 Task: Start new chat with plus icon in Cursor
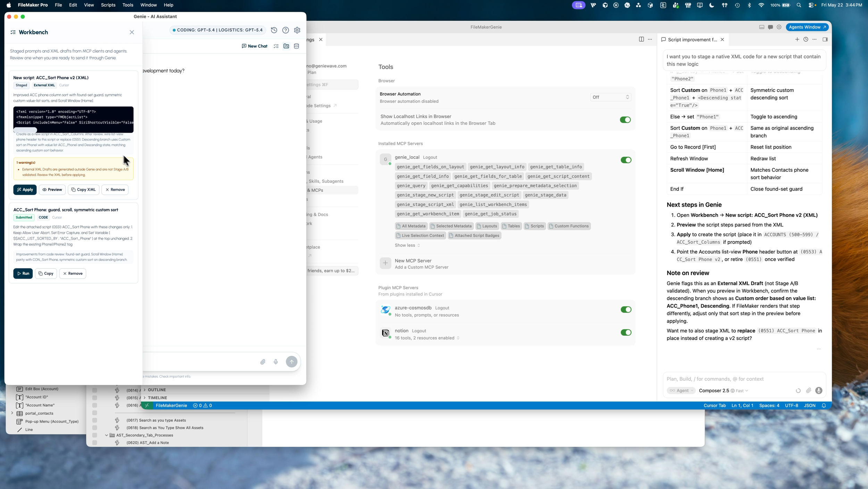pos(797,39)
